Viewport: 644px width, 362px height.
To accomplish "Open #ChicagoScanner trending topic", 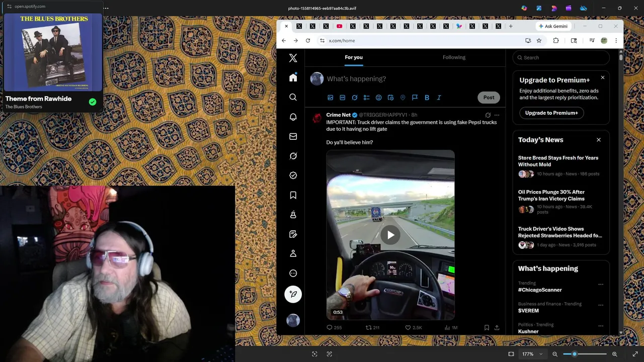I will pyautogui.click(x=540, y=290).
